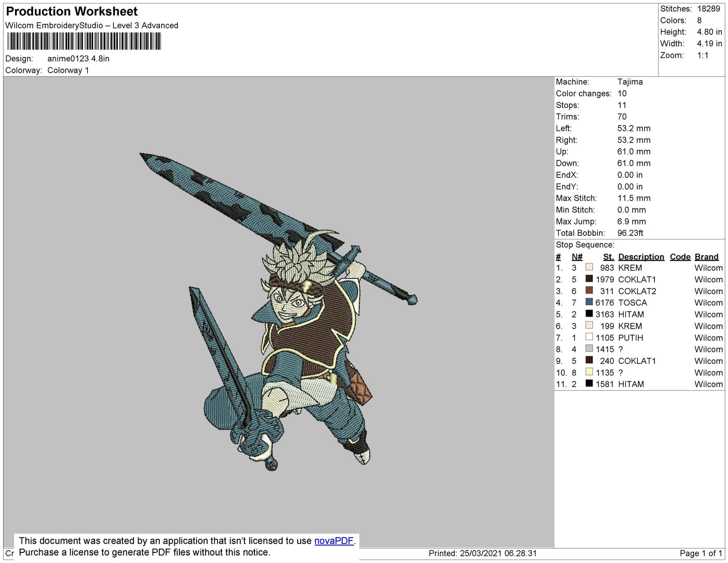This screenshot has width=728, height=563.
Task: Click the printed date '25/03/2021 06.28.31'
Action: (498, 553)
